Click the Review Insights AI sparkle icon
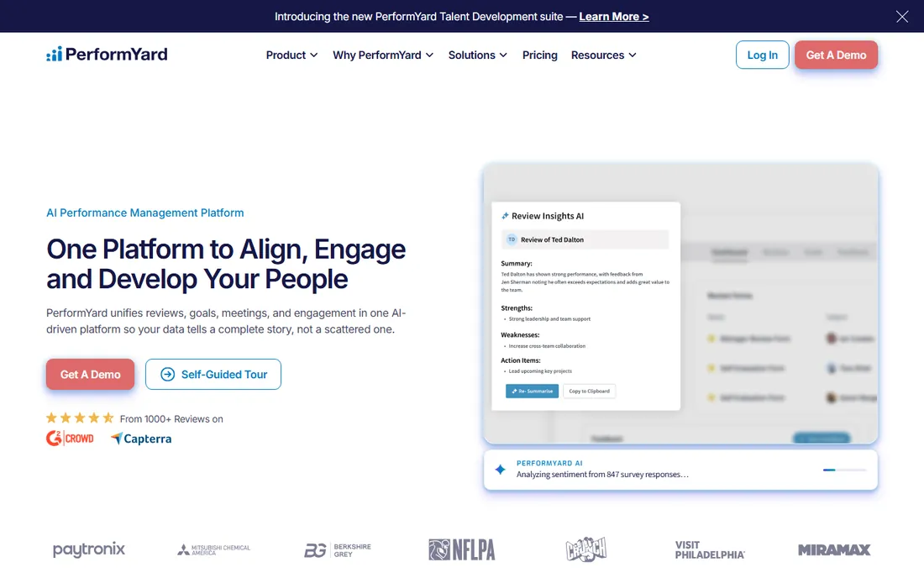The image size is (924, 578). pos(505,216)
